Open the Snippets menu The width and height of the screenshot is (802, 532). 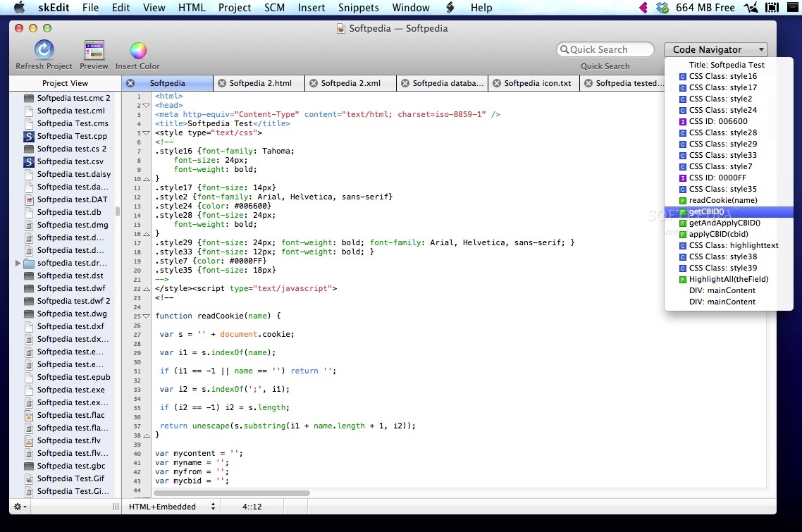(359, 8)
